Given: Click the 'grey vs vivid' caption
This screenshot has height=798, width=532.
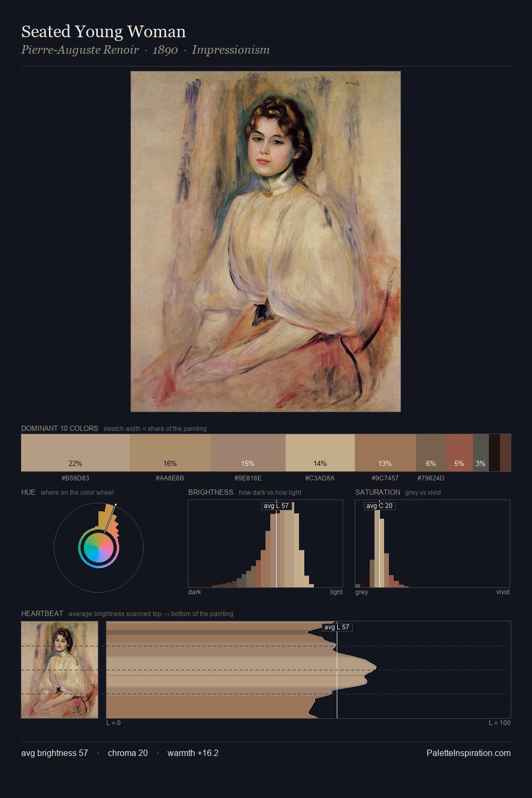Looking at the screenshot, I should click(x=423, y=493).
